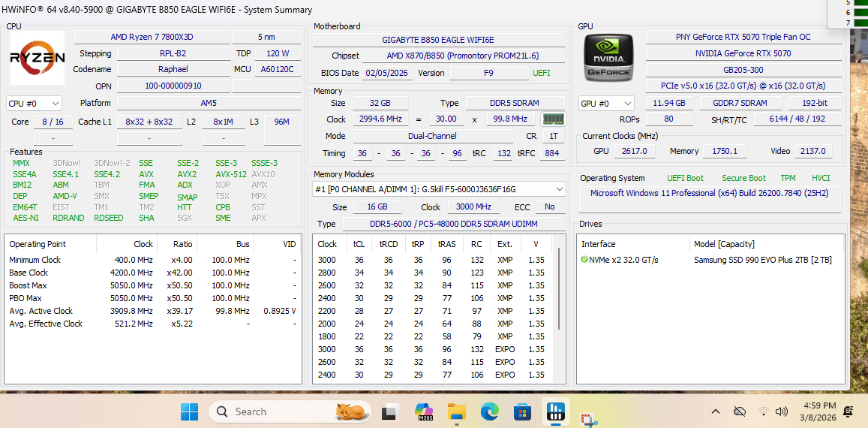868x428 pixels.
Task: Select the AMD Ryzen 7 7800X3D name field
Action: pyautogui.click(x=152, y=37)
